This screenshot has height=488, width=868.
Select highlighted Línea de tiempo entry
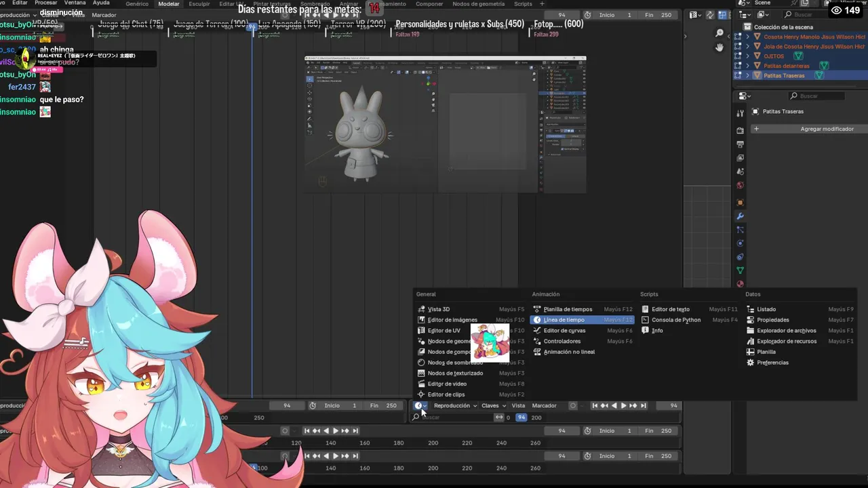click(583, 320)
